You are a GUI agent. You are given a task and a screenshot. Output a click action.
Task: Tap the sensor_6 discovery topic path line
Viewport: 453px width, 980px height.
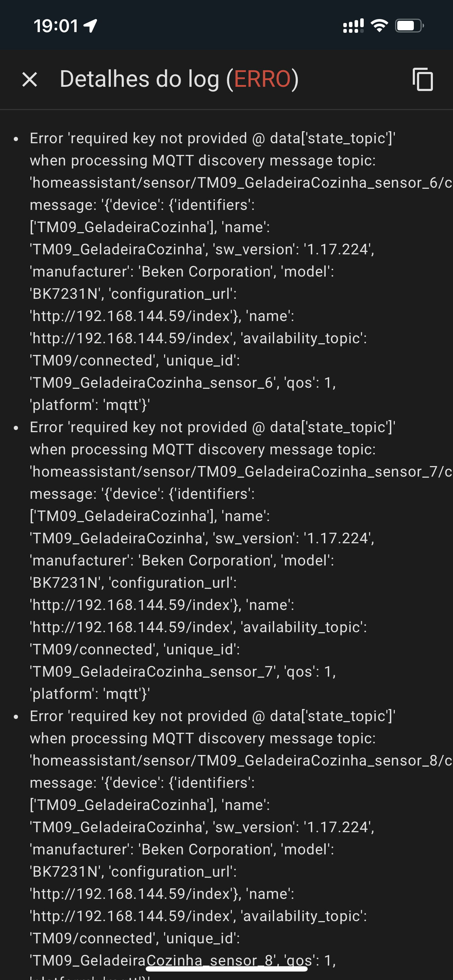tap(241, 183)
